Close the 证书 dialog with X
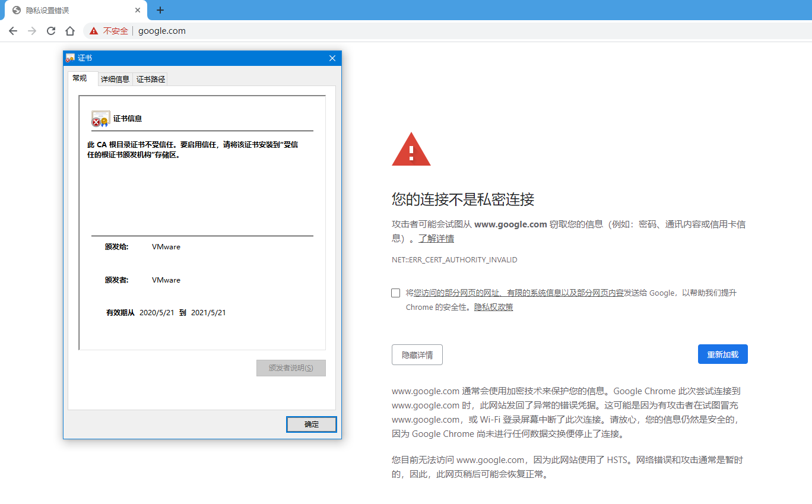Screen dimensions: 812x504 [x=332, y=58]
